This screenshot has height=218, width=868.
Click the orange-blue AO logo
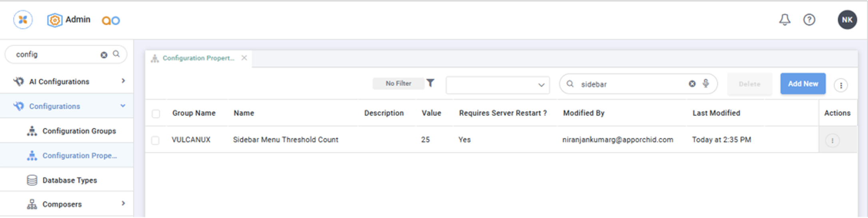(111, 20)
